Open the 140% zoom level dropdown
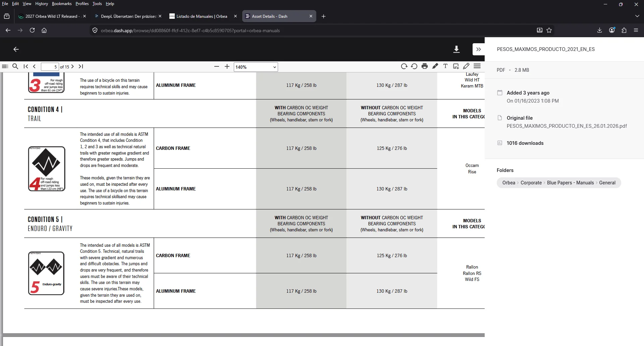This screenshot has width=644, height=346. [x=256, y=67]
